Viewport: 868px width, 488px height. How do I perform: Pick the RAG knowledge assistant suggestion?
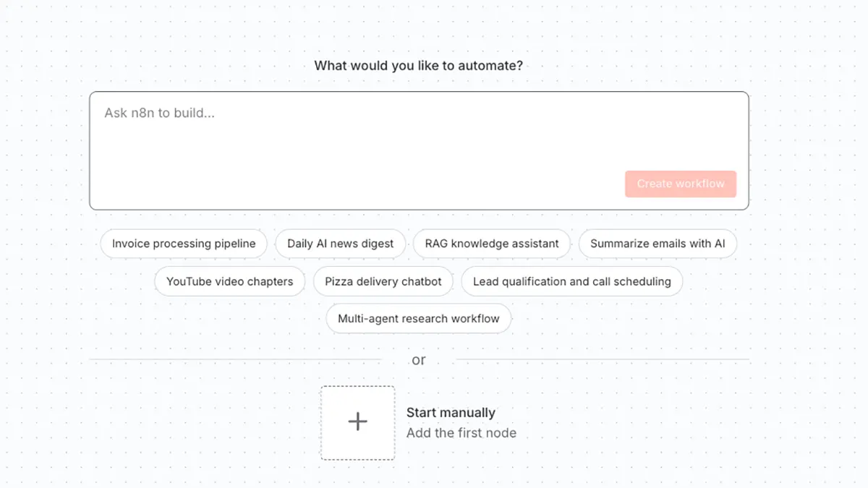pyautogui.click(x=491, y=244)
